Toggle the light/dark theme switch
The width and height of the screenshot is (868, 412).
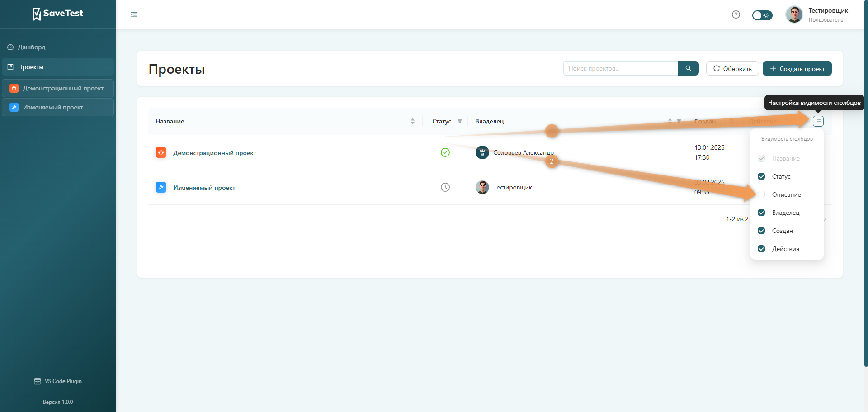(762, 15)
